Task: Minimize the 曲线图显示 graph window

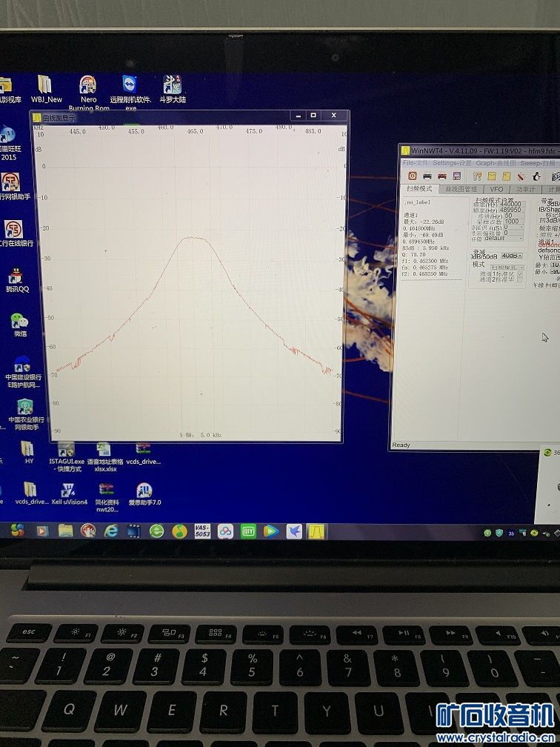Action: [x=298, y=116]
